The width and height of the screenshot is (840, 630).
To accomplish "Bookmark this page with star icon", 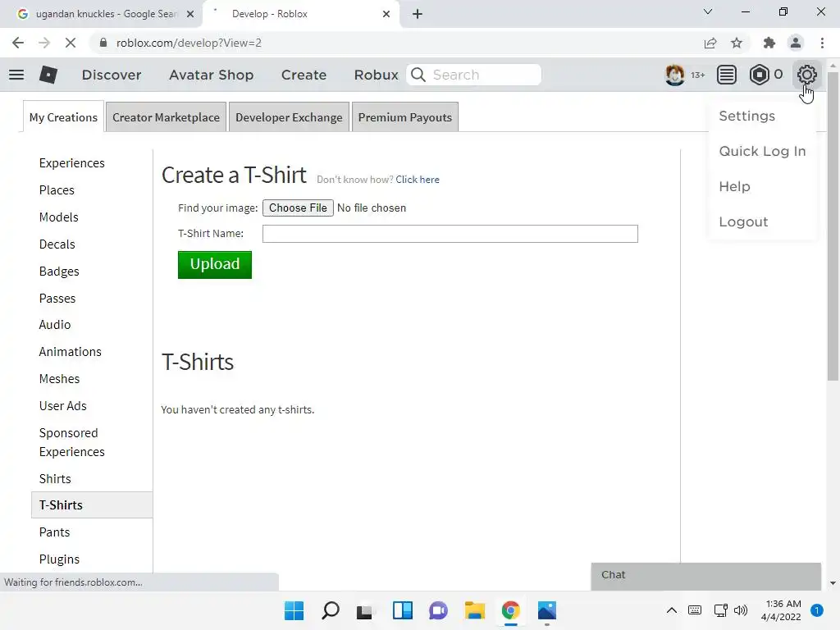I will tap(737, 43).
